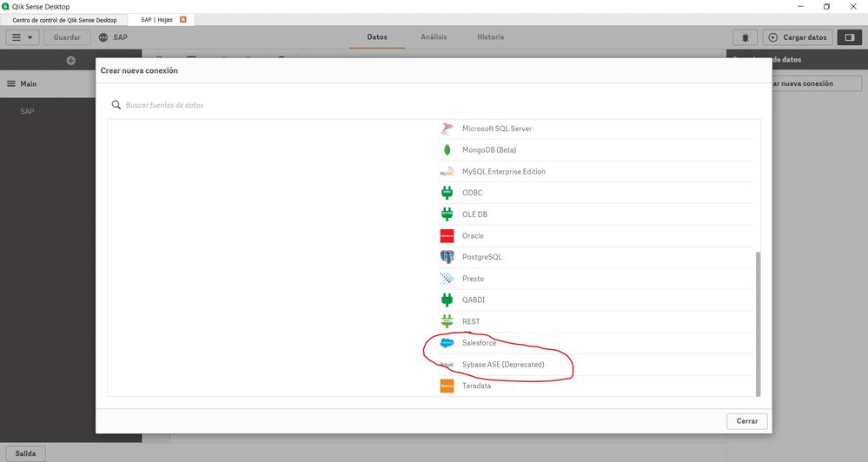Image resolution: width=868 pixels, height=462 pixels.
Task: Choose the Salesforce text entry
Action: (x=479, y=342)
